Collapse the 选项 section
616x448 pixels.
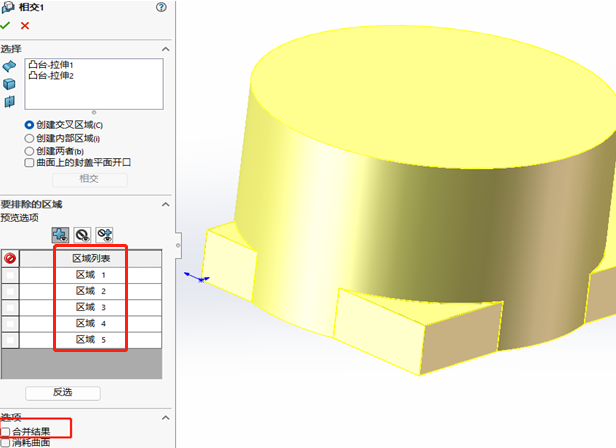tap(166, 418)
